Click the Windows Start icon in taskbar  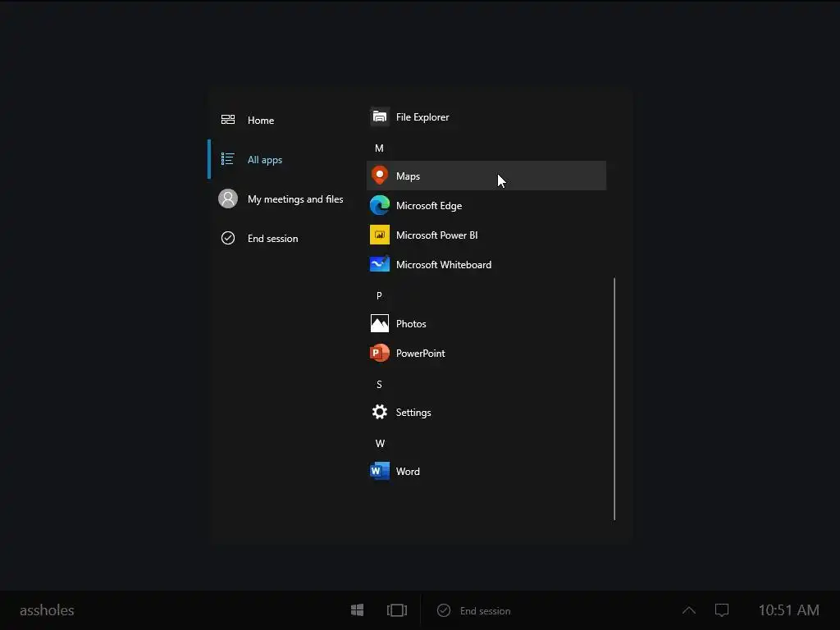pyautogui.click(x=357, y=610)
